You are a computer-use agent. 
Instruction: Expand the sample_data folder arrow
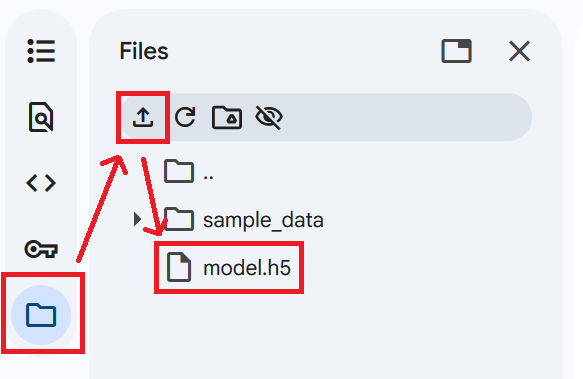(x=137, y=219)
